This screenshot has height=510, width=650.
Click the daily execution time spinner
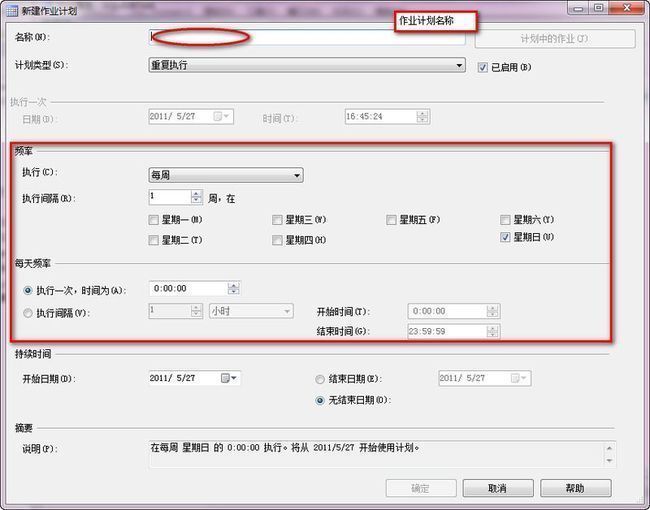click(x=234, y=289)
